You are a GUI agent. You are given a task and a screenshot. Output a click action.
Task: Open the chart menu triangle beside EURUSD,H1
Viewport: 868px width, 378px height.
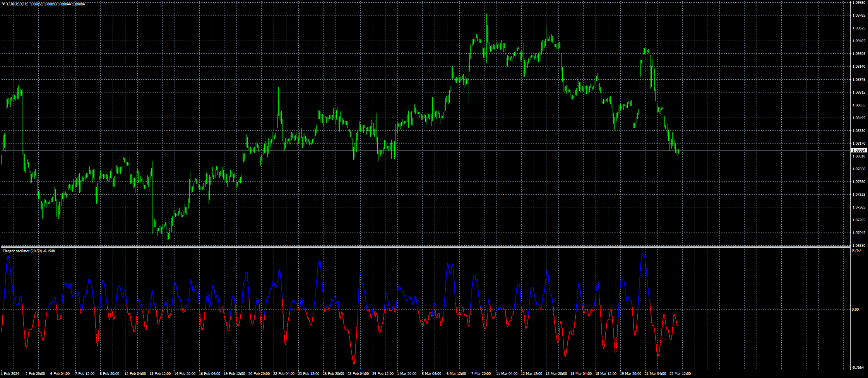3,4
